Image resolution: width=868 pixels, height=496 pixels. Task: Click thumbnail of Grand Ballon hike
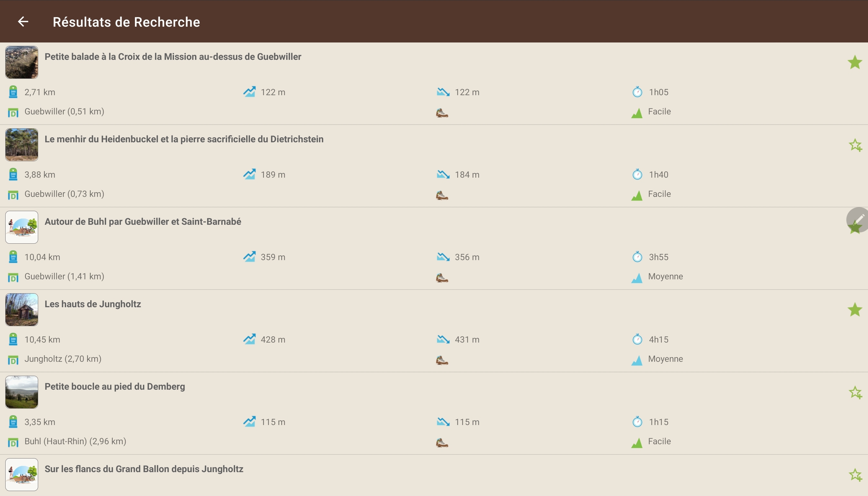21,475
